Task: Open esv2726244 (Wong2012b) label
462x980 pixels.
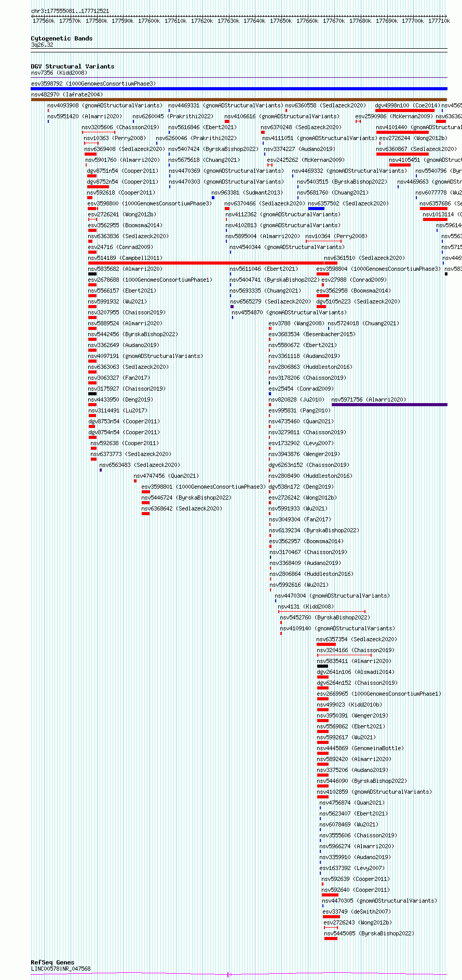Action: pos(413,138)
